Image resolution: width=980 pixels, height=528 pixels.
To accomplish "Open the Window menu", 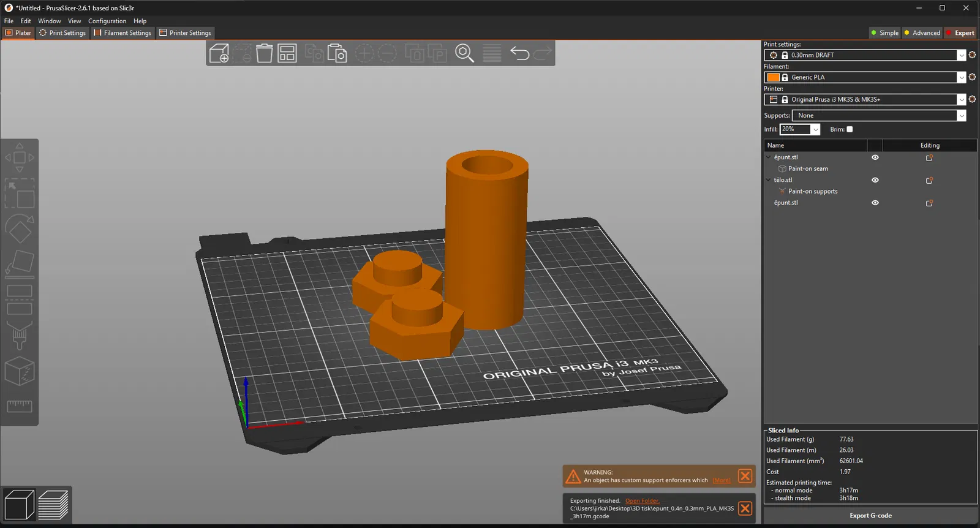I will (50, 21).
